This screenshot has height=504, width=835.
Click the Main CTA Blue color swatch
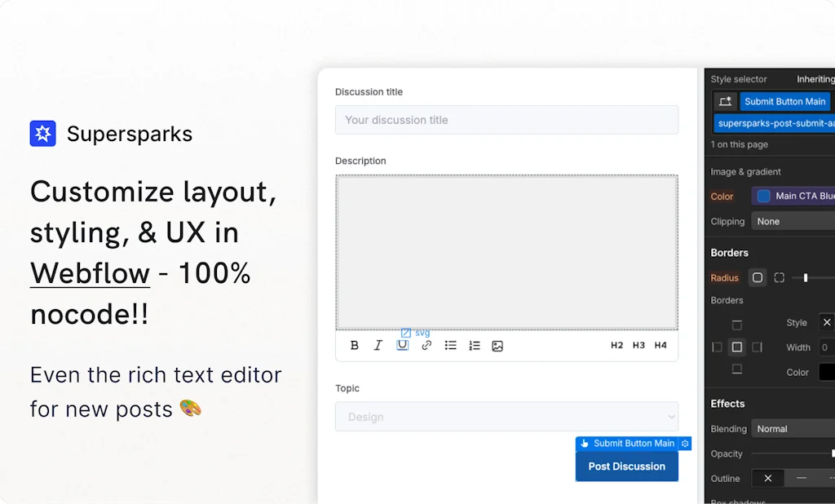click(764, 197)
